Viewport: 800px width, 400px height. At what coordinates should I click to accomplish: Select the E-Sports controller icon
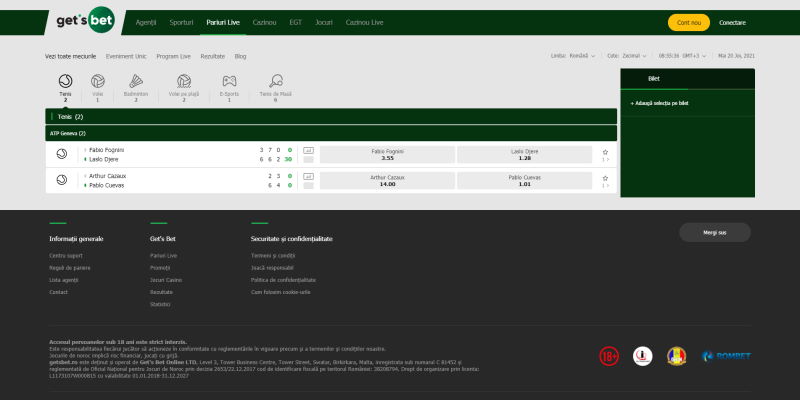(229, 81)
